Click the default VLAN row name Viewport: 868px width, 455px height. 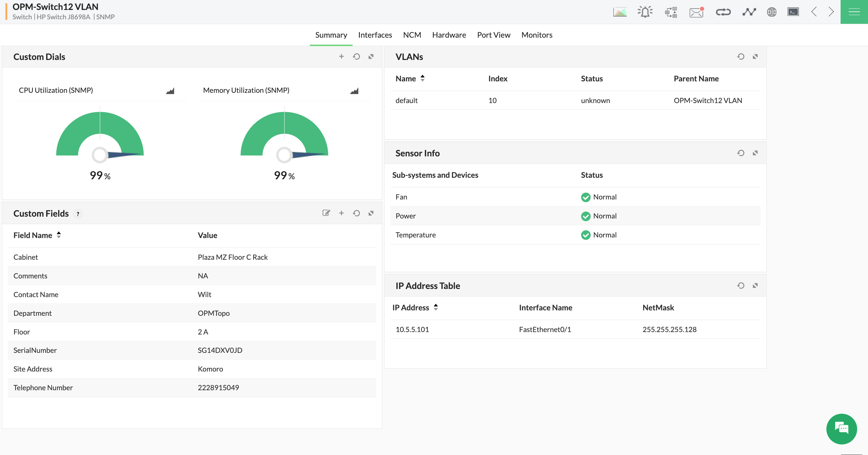(406, 100)
